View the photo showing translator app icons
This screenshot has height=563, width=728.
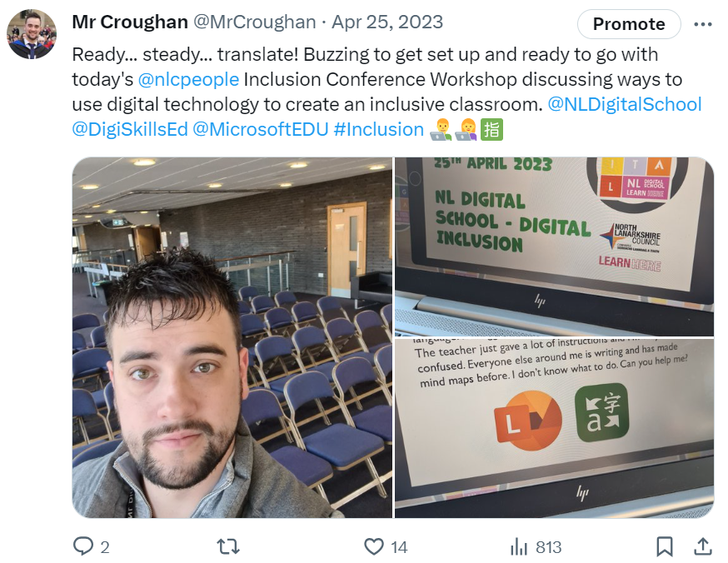(555, 428)
